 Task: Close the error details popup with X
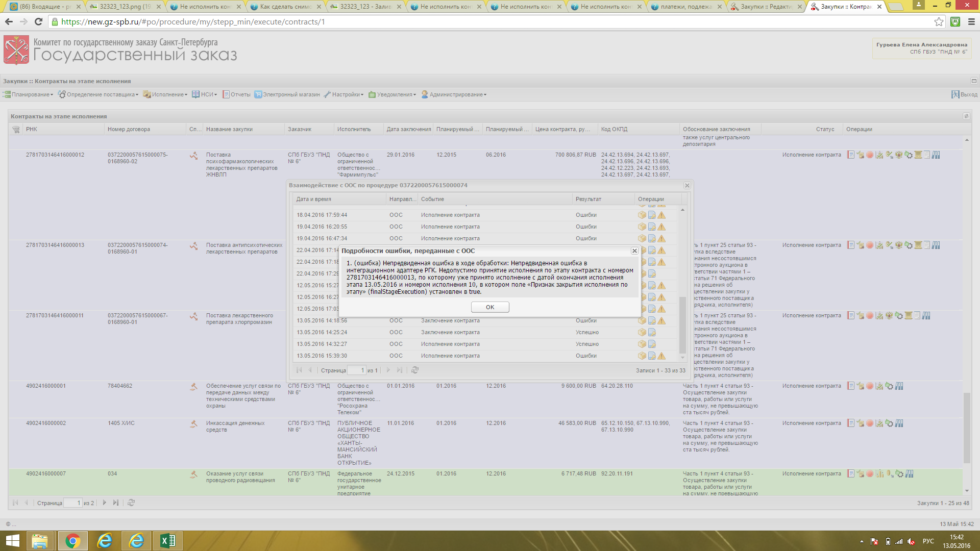[x=634, y=251]
